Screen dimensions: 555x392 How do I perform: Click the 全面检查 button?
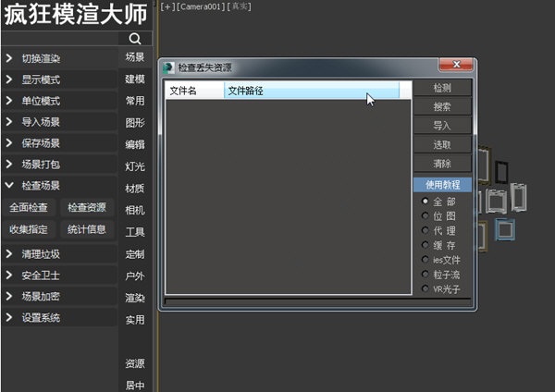(x=29, y=207)
